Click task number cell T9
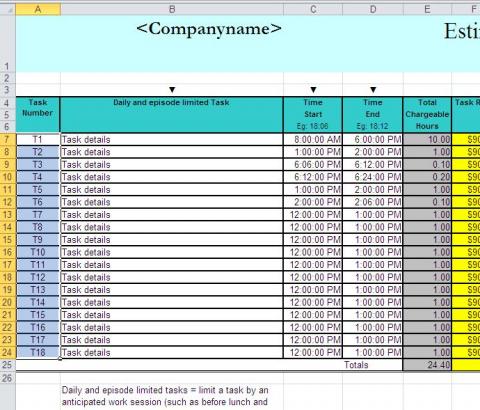 (38, 240)
